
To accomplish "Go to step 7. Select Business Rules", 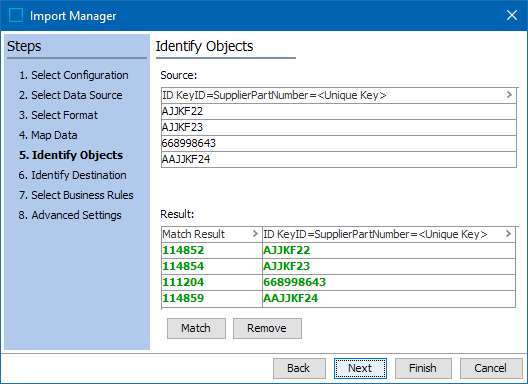I will (x=76, y=195).
